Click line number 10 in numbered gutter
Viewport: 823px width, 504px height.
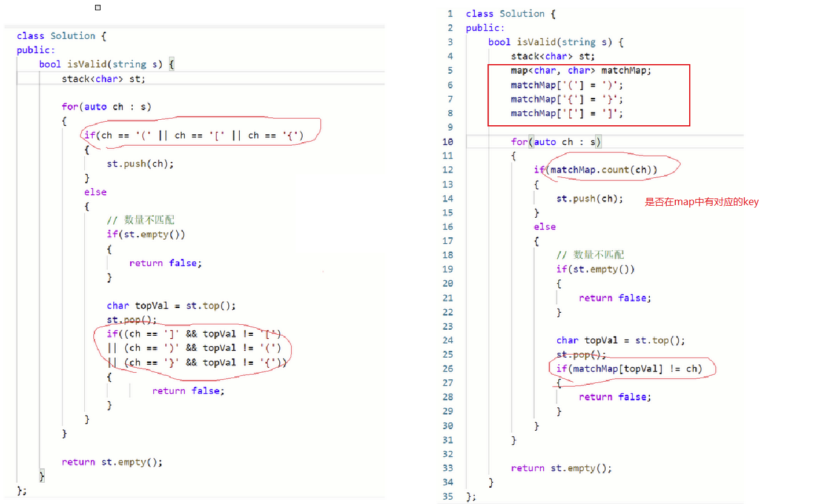pyautogui.click(x=448, y=142)
